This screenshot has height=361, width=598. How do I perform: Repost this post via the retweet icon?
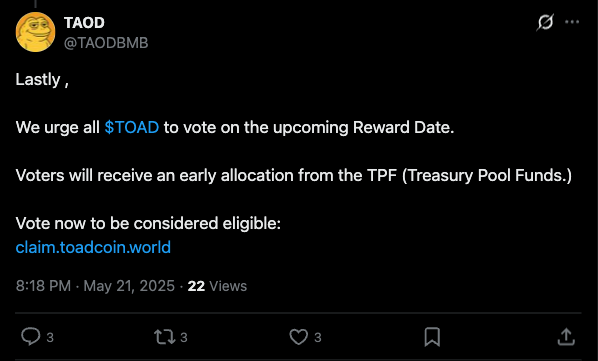click(165, 337)
